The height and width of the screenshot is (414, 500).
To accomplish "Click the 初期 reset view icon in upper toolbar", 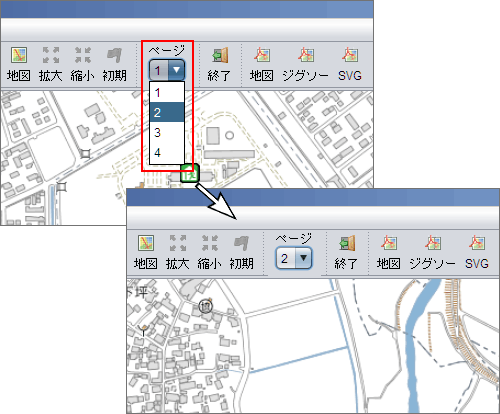I will coord(114,55).
